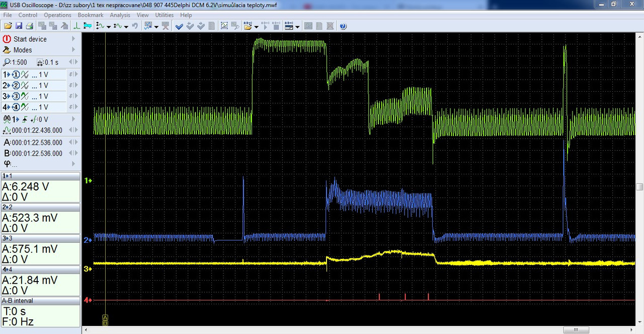
Task: Print the waveform using the printer icon
Action: [29, 26]
